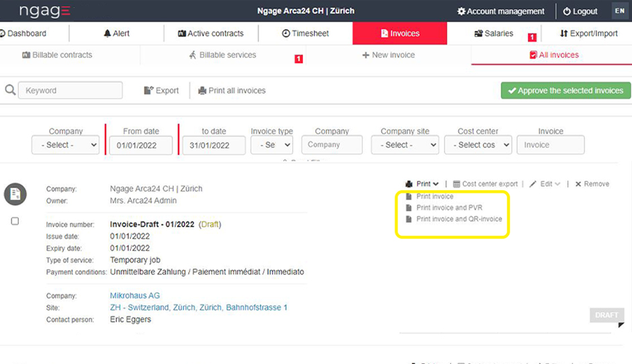Approve the selected invoices

[566, 91]
